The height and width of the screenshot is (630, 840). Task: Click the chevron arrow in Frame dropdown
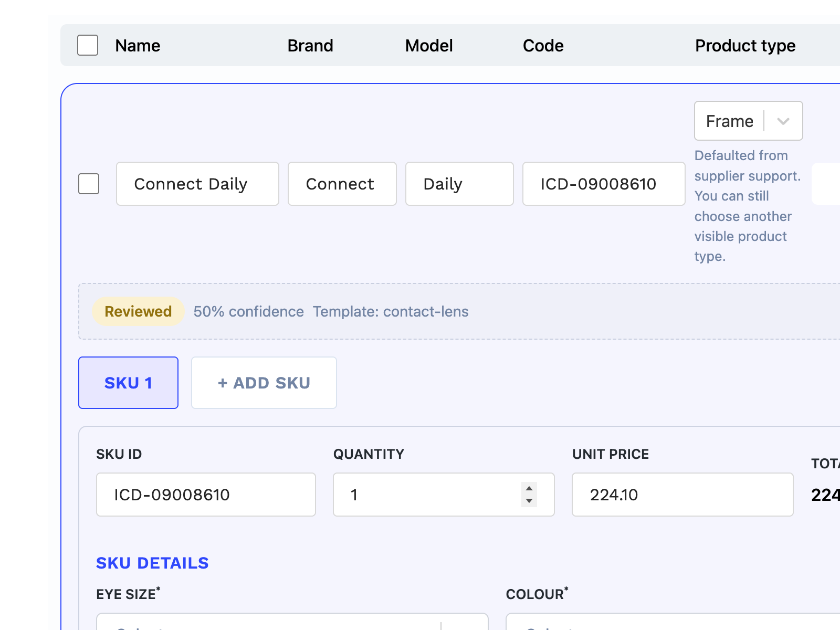(x=783, y=121)
